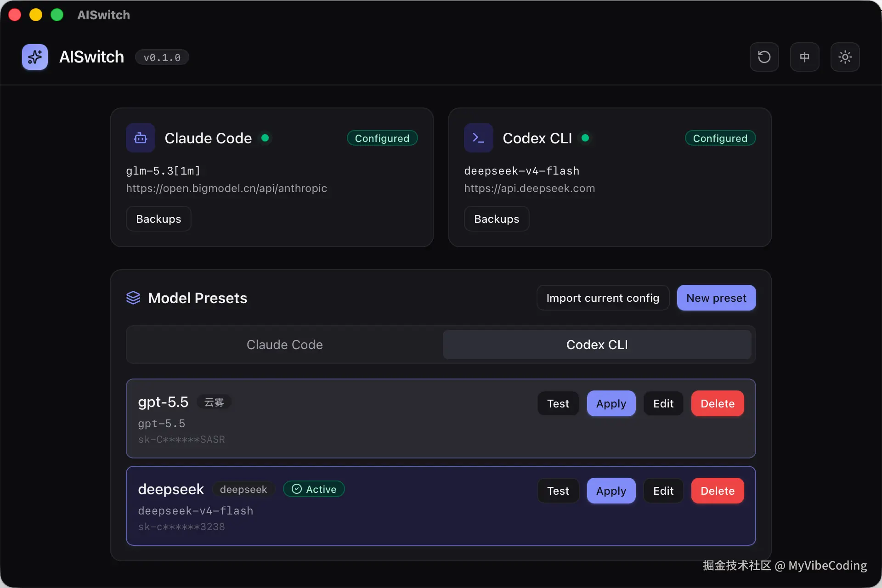
Task: Minimize the AISwitch window
Action: coord(36,15)
